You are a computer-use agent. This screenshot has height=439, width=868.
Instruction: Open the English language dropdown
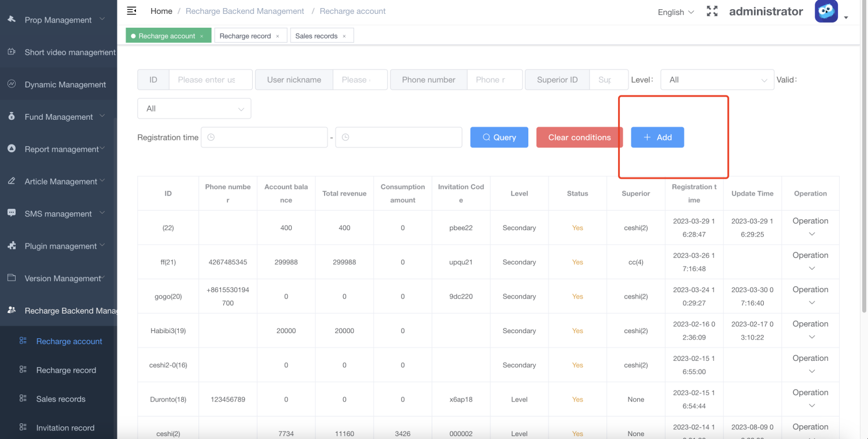tap(675, 12)
